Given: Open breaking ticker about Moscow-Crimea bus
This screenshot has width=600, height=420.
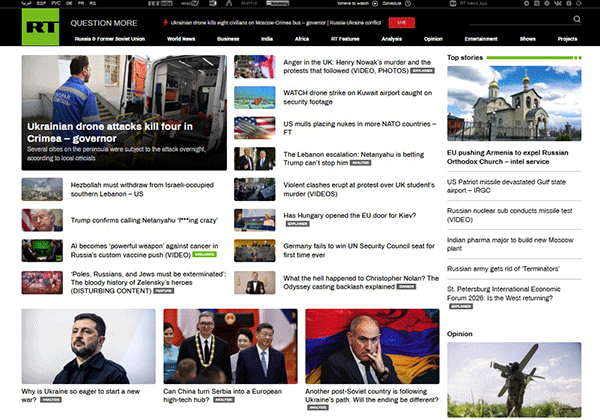Looking at the screenshot, I should click(x=276, y=23).
